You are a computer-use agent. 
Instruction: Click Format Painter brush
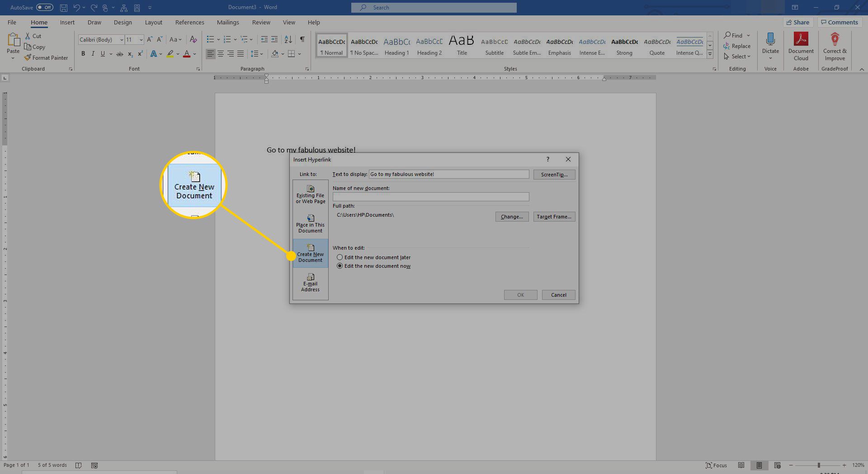(x=46, y=58)
